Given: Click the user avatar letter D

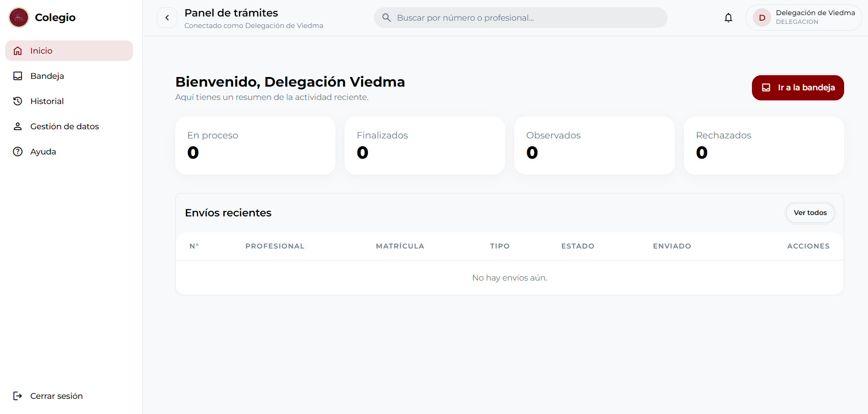Looking at the screenshot, I should (x=762, y=18).
